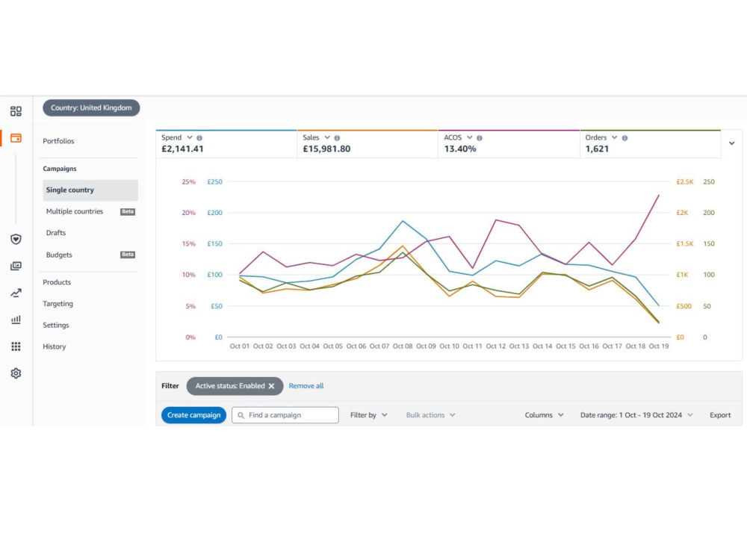The image size is (747, 560).
Task: Open the gear settings icon in sidebar
Action: (16, 373)
